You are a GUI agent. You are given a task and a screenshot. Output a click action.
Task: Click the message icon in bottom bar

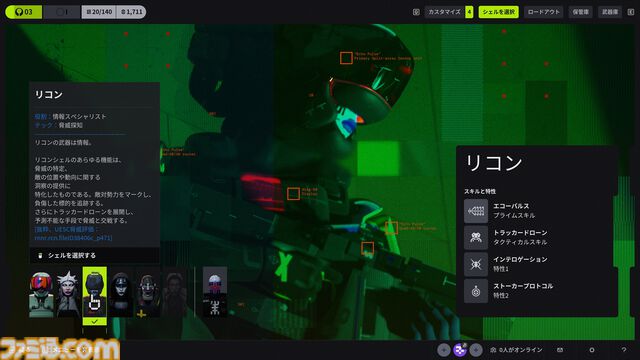click(x=560, y=350)
